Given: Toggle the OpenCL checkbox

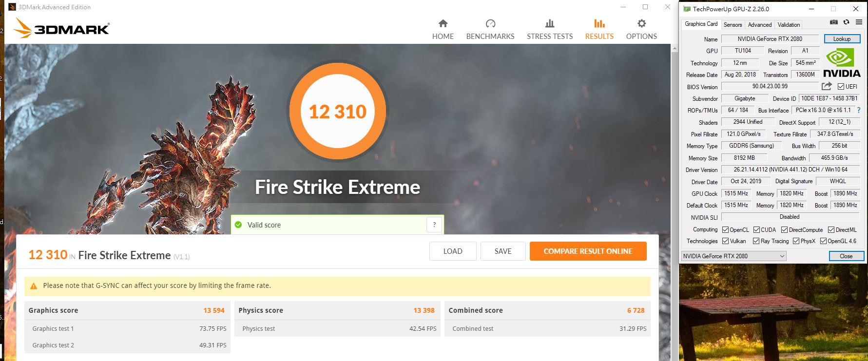Looking at the screenshot, I should click(x=725, y=230).
